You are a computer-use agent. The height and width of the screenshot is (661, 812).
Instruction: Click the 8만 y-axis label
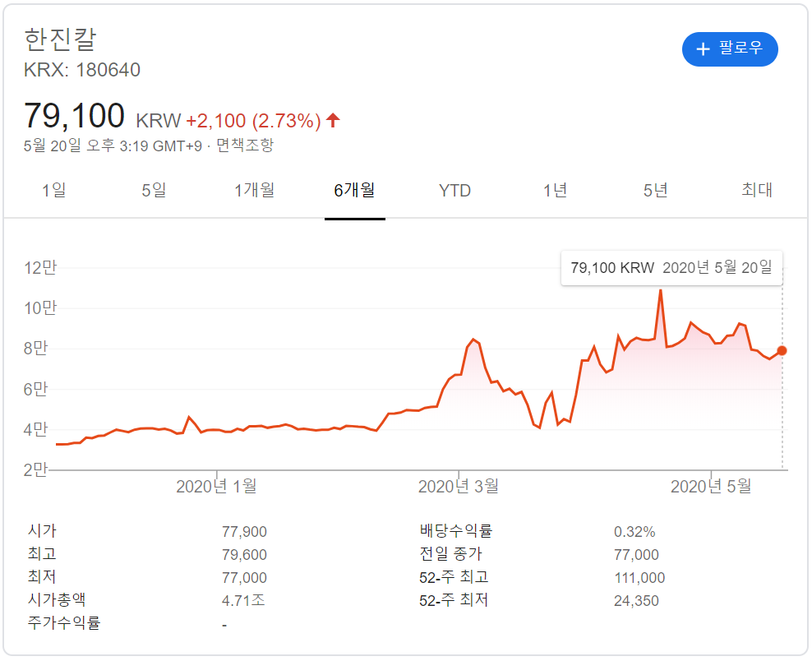click(35, 348)
